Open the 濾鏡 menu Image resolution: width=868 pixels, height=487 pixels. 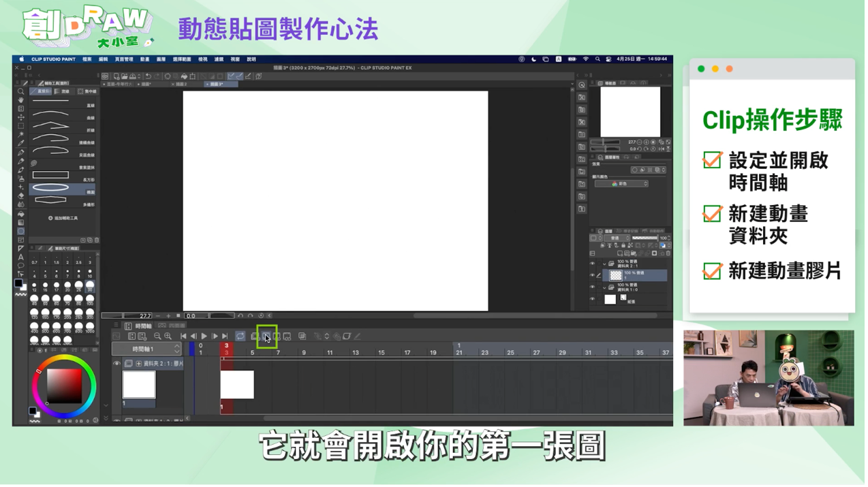219,59
